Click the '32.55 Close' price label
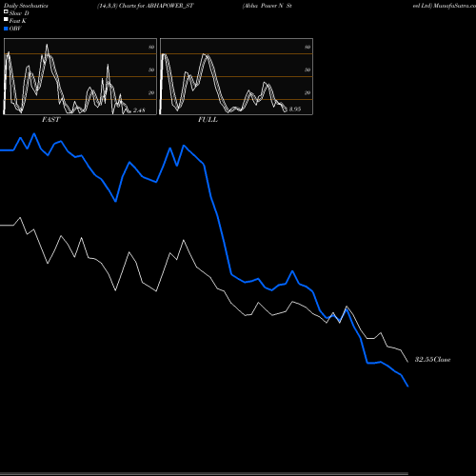476x476 pixels. pyautogui.click(x=432, y=360)
